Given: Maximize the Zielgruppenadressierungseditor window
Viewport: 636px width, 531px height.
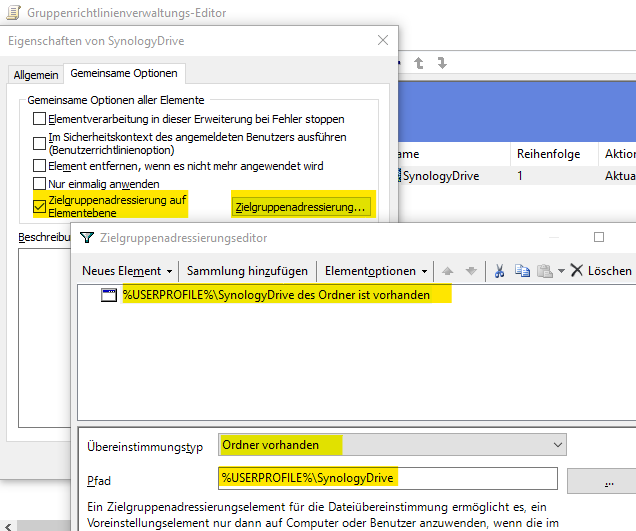Looking at the screenshot, I should click(x=599, y=237).
